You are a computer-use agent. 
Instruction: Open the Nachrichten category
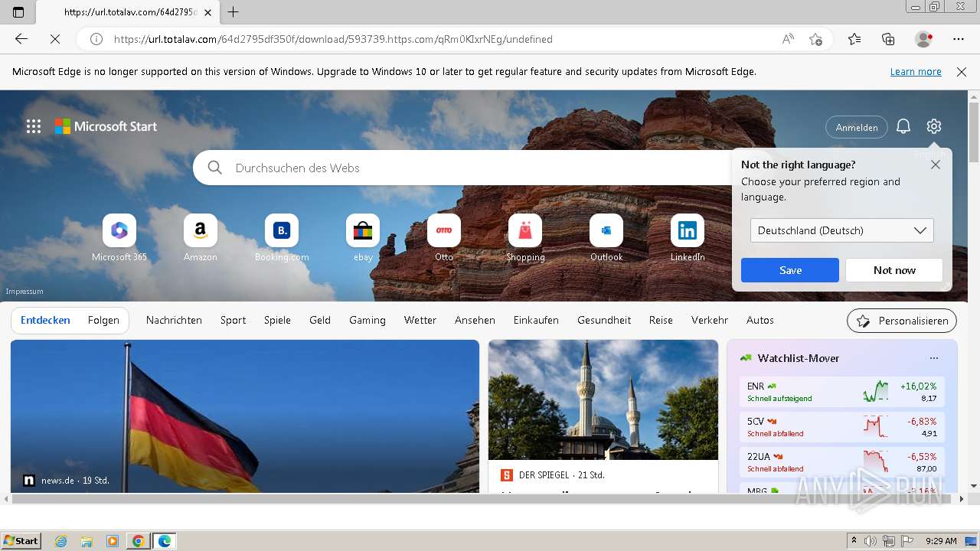[x=174, y=321]
